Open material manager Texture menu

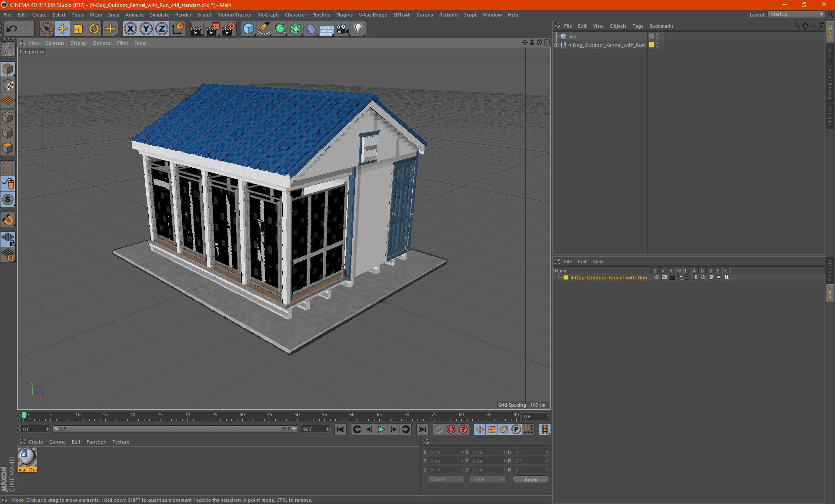click(x=120, y=442)
